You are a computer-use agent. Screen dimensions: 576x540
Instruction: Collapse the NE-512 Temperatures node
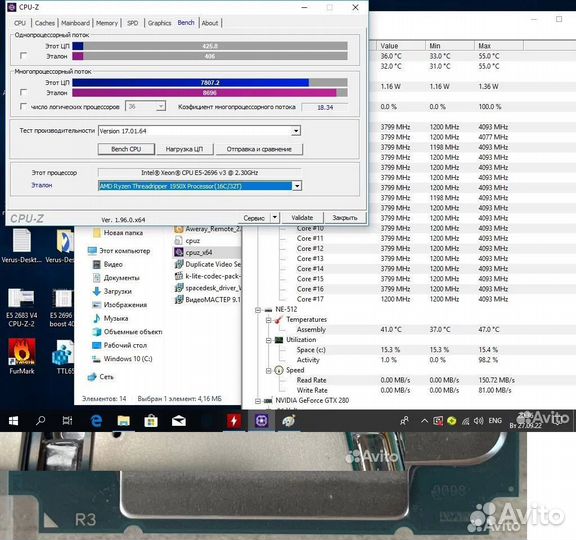click(x=269, y=320)
